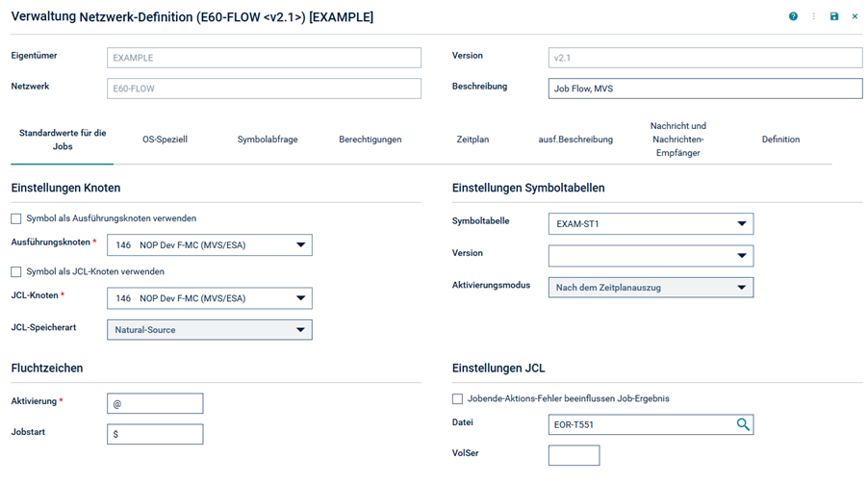
Task: Open Nachricht und Nachrichten-Empfänger tab
Action: (x=678, y=140)
